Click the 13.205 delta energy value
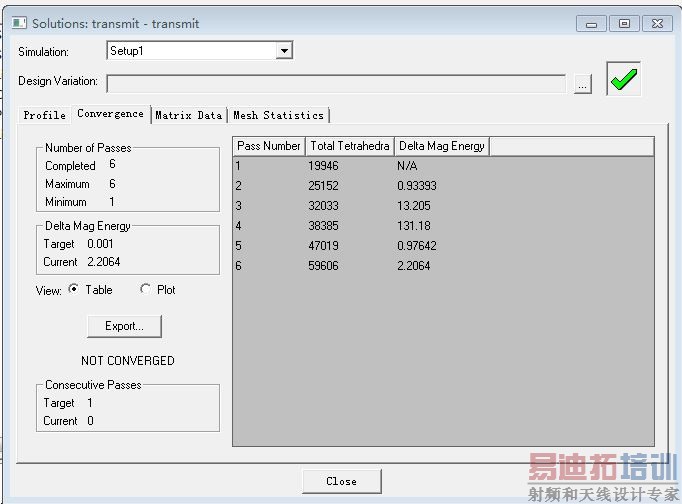The height and width of the screenshot is (504, 682). pyautogui.click(x=413, y=206)
